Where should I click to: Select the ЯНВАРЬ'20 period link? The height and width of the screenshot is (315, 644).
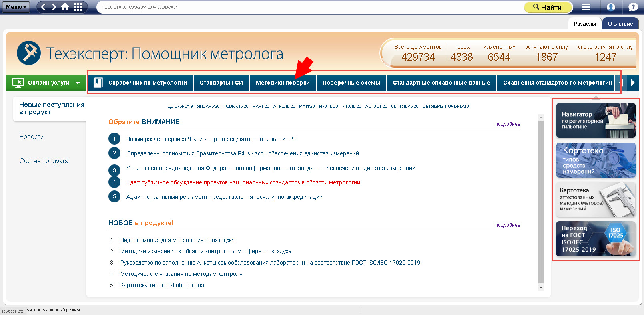pyautogui.click(x=208, y=106)
